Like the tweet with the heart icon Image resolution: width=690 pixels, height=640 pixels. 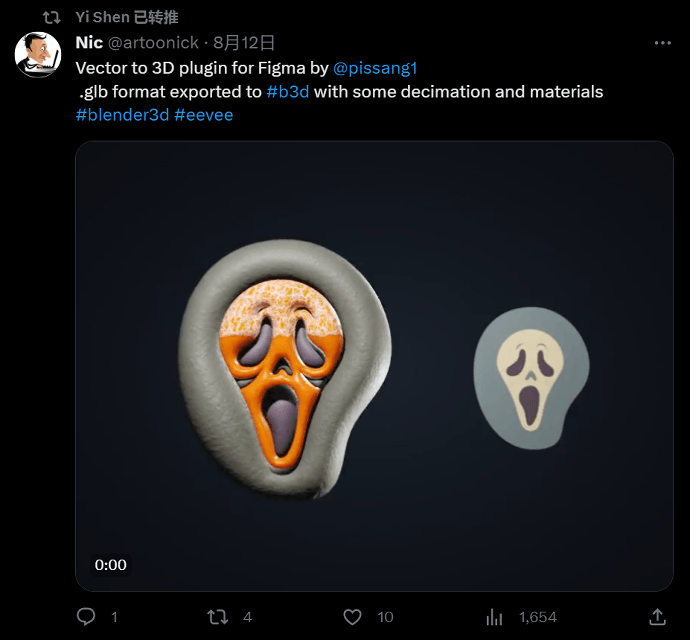click(352, 616)
